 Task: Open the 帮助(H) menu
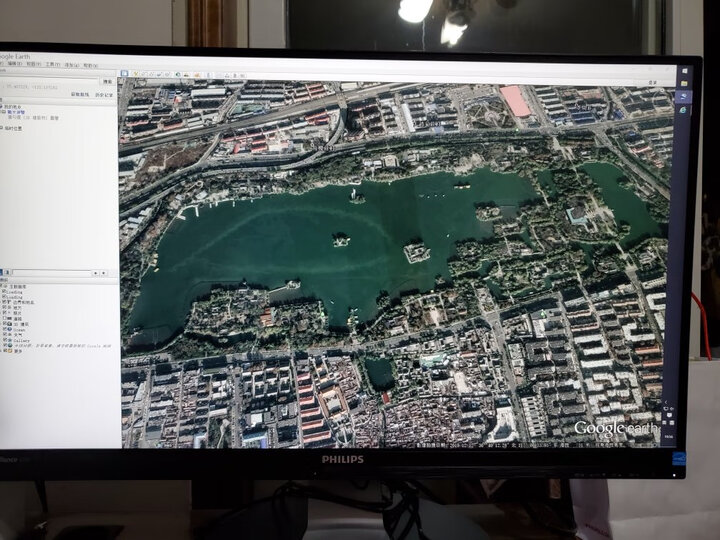(x=90, y=66)
